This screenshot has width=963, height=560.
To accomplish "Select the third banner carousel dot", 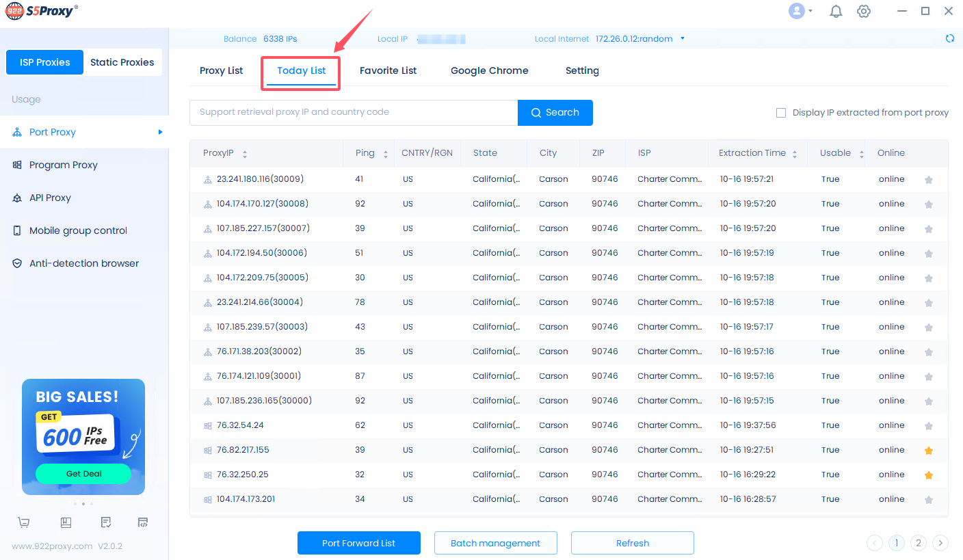I will click(x=92, y=504).
